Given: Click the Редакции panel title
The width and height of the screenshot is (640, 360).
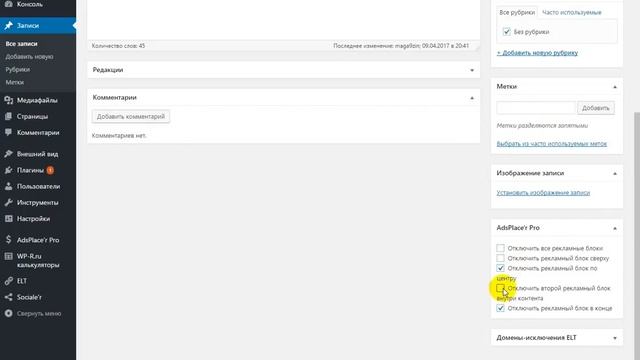Looking at the screenshot, I should click(x=108, y=70).
